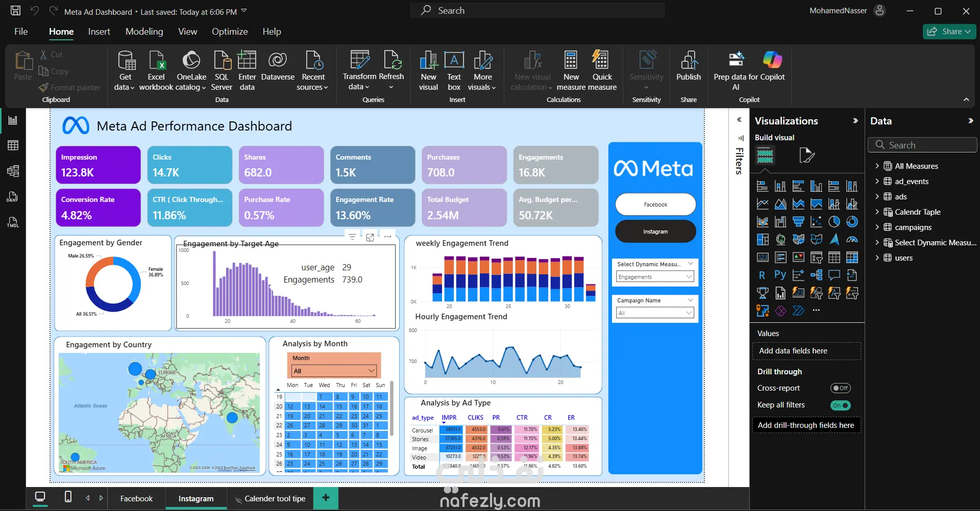Add a Q&A visualization

click(834, 275)
